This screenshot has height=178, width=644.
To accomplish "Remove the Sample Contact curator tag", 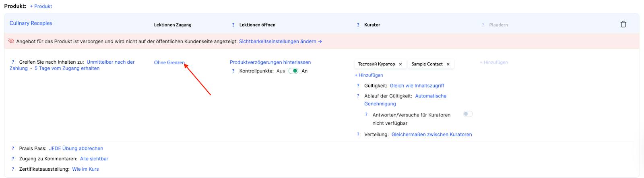I will [448, 64].
